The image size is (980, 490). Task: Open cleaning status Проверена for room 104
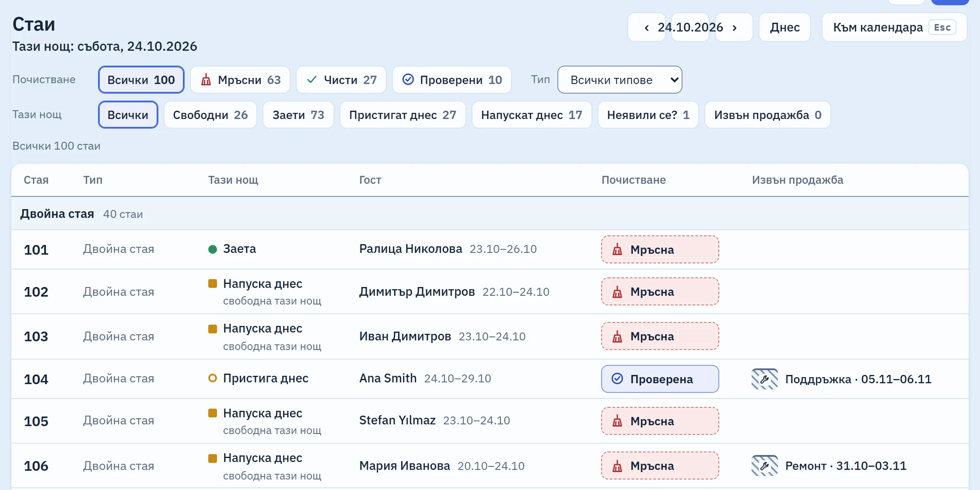click(660, 379)
